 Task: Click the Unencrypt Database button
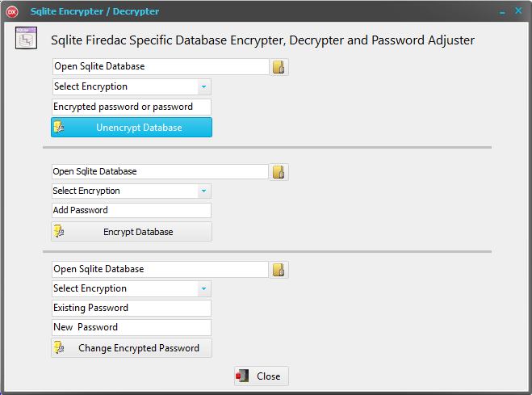tap(132, 128)
